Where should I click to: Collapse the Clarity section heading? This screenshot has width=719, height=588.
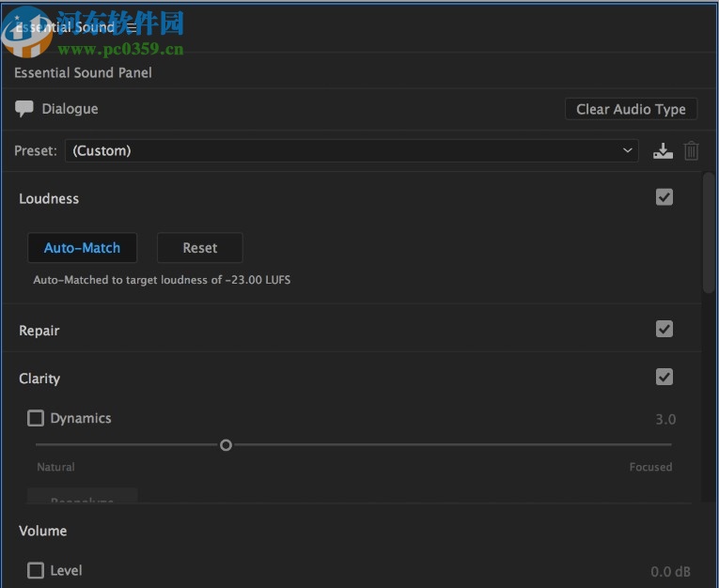click(39, 379)
